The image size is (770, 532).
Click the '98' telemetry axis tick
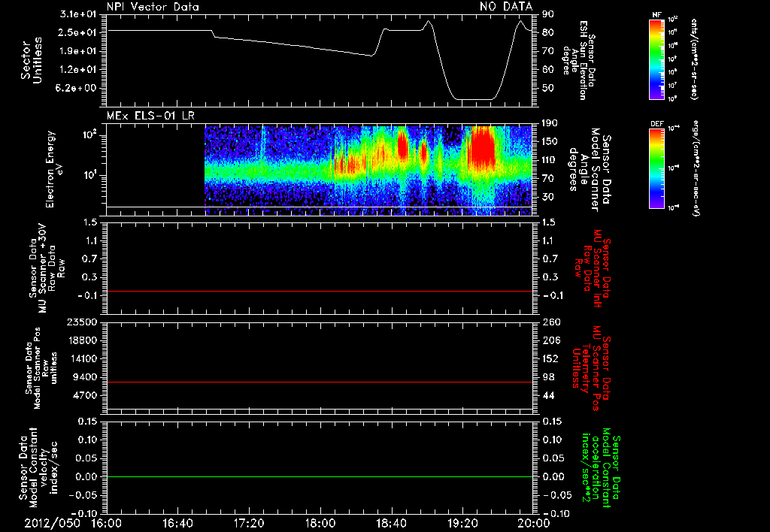click(x=548, y=377)
